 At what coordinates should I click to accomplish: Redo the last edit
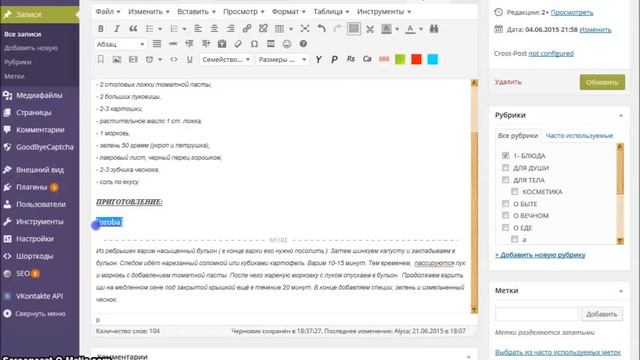[x=337, y=29]
